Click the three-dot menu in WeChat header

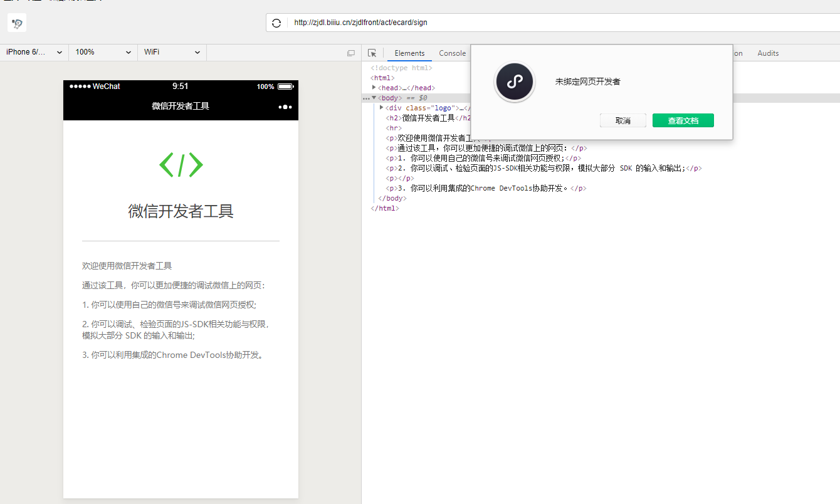[x=285, y=107]
